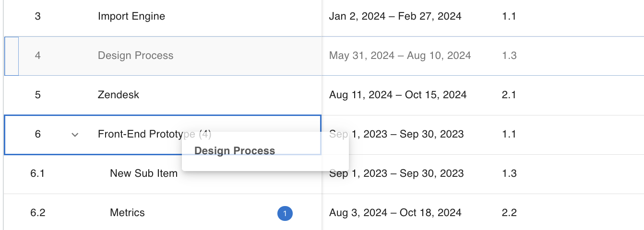644x230 pixels.
Task: Click the blue badge on Metrics row
Action: click(x=285, y=213)
